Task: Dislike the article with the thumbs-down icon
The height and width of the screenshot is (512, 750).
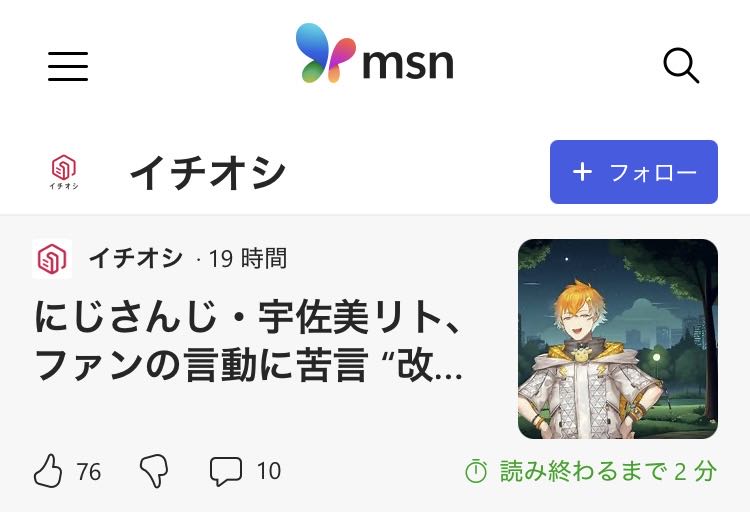Action: [x=154, y=471]
